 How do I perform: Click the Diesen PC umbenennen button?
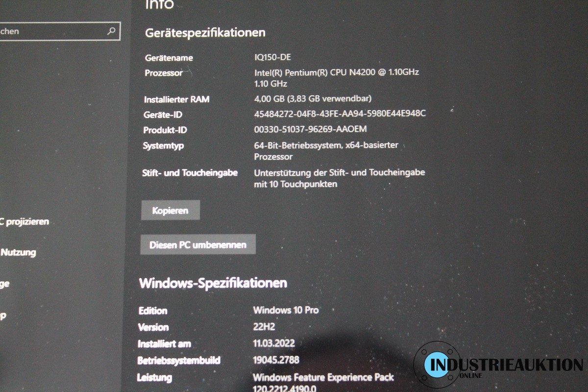pos(197,245)
